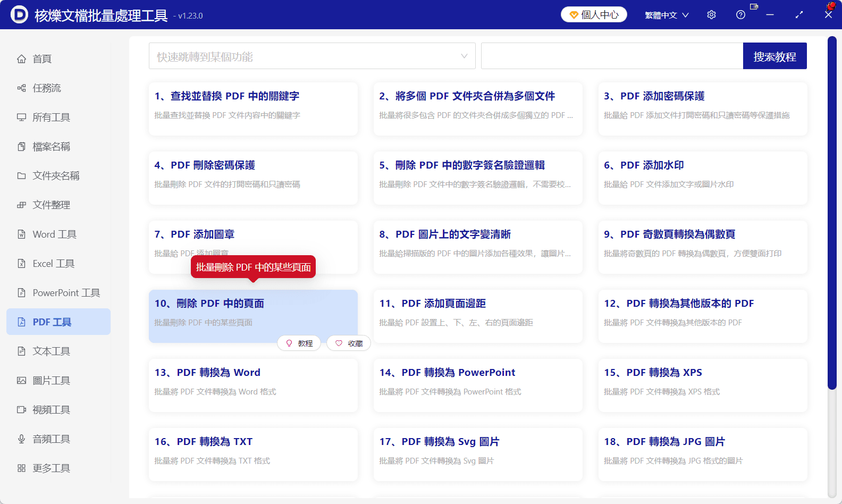Click the 圖片工具 image icon
842x504 pixels.
[21, 381]
